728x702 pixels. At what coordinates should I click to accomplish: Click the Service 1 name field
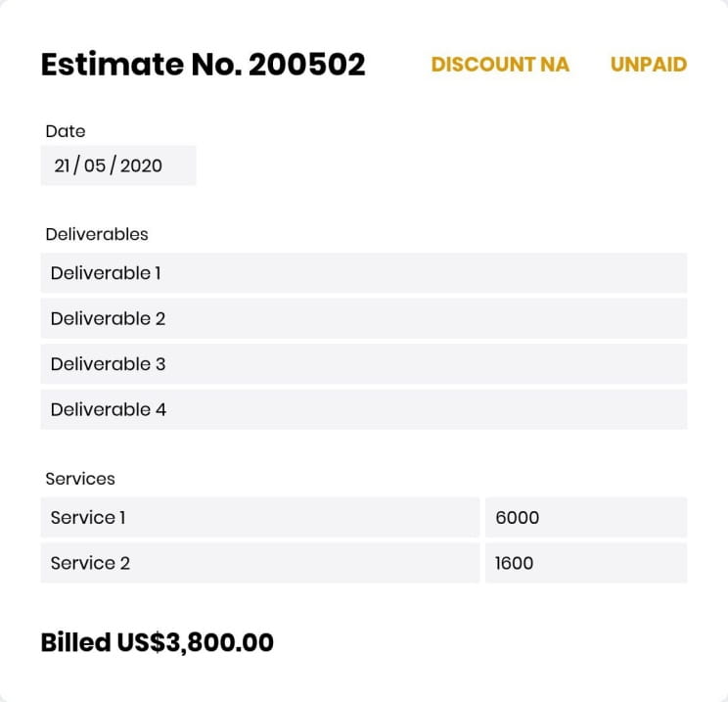(x=260, y=518)
